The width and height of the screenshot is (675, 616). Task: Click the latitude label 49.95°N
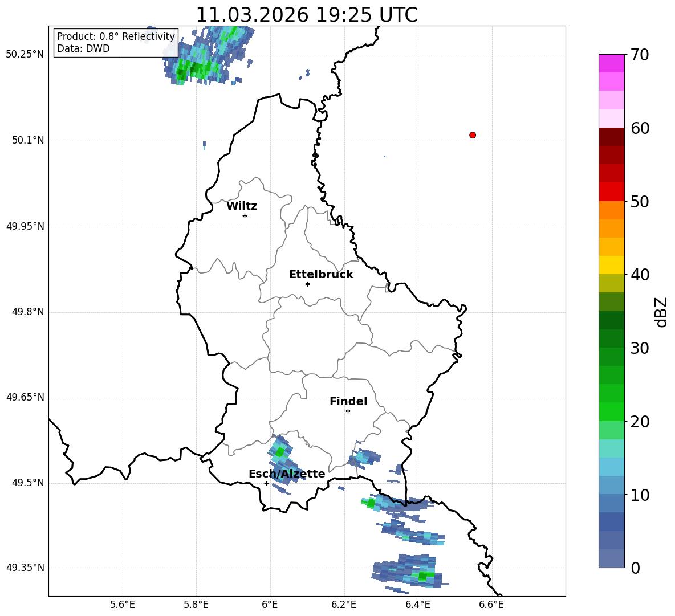pyautogui.click(x=25, y=227)
